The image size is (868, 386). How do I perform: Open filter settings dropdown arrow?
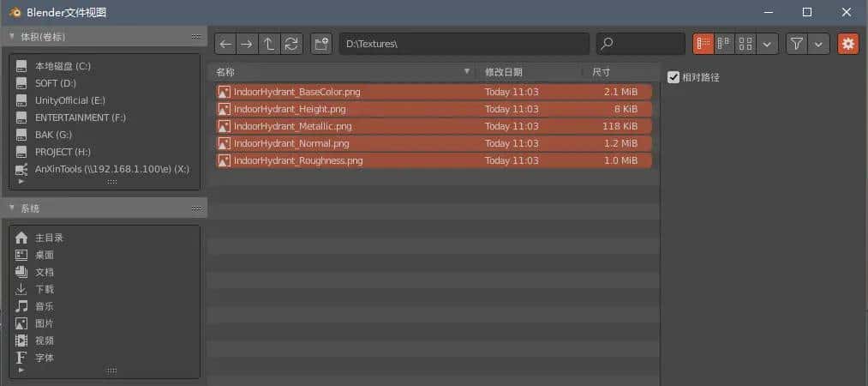819,45
